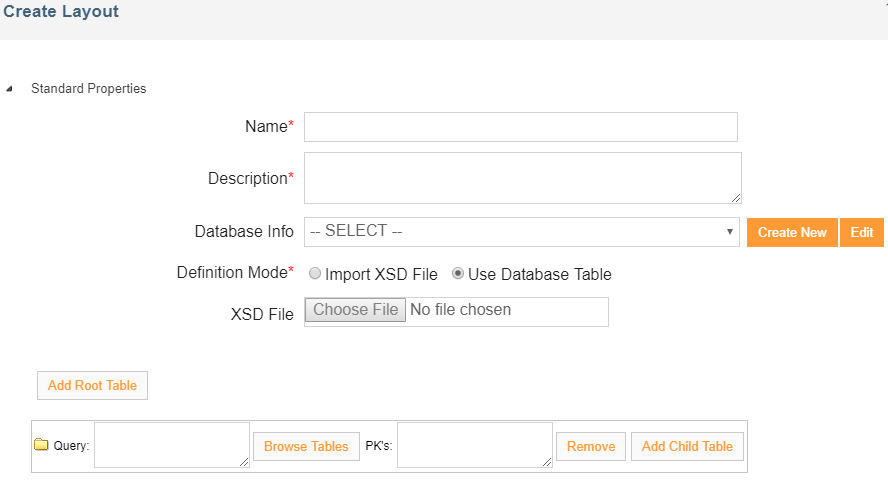Focus the Name text field

pyautogui.click(x=520, y=127)
